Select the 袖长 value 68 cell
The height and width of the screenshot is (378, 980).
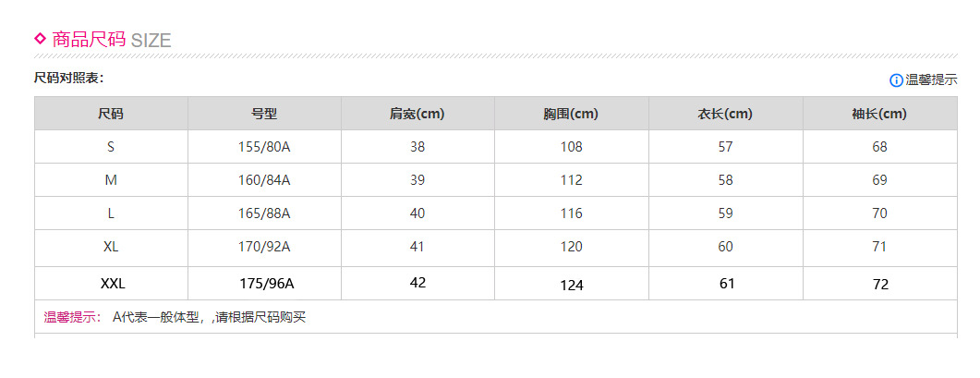879,147
